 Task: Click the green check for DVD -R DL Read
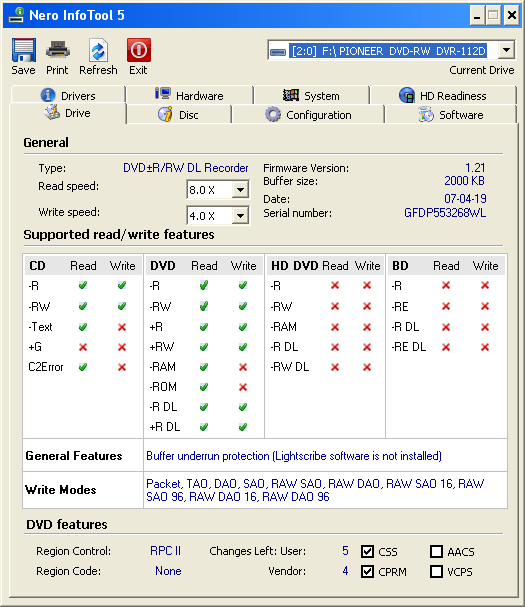(204, 407)
